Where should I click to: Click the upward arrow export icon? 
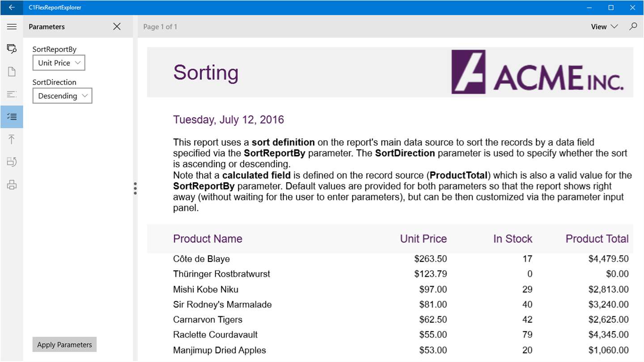(x=12, y=139)
